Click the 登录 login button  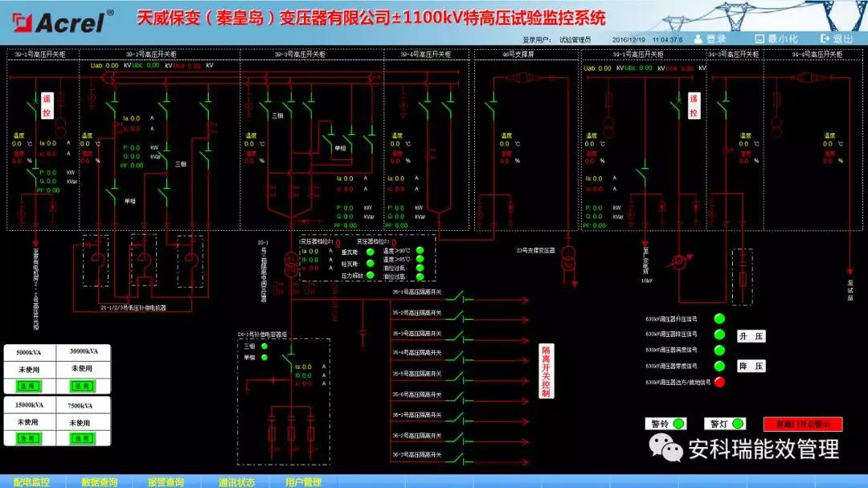point(710,39)
